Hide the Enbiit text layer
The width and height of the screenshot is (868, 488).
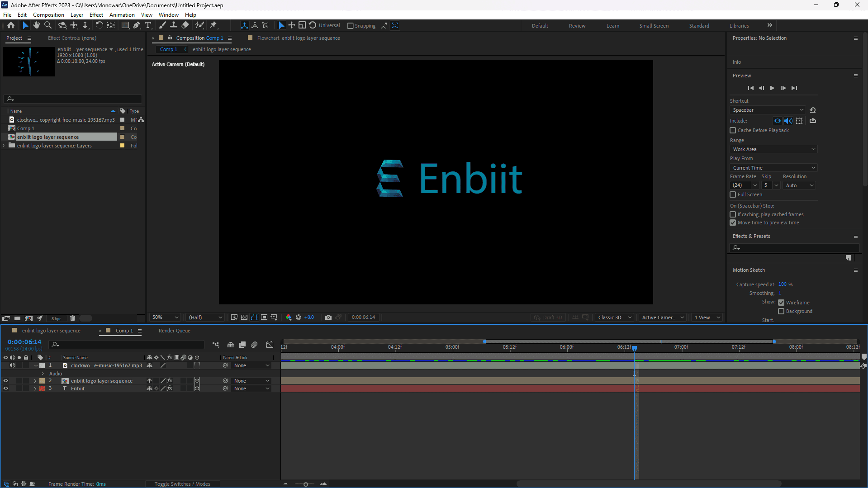coord(6,389)
